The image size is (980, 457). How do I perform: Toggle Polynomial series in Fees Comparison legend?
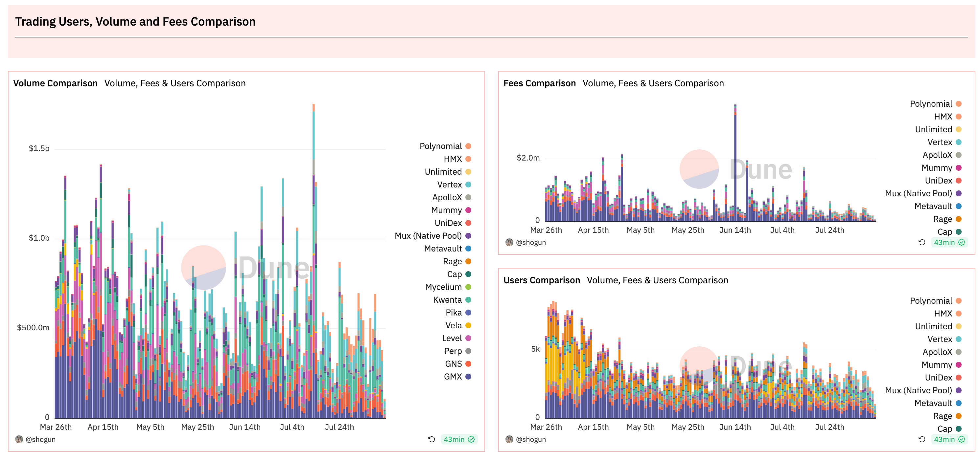936,104
